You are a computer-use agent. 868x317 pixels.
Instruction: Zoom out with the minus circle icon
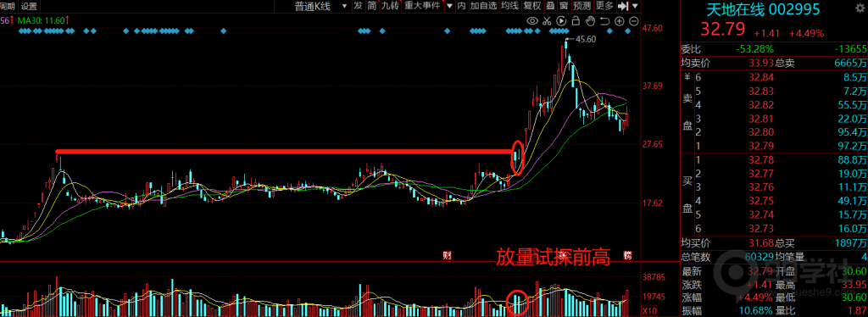[633, 21]
